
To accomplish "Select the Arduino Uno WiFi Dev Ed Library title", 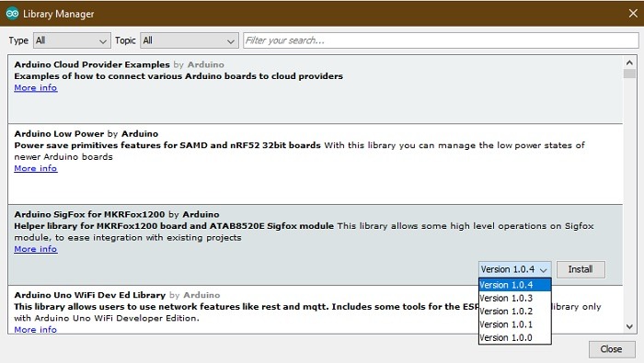I will click(x=90, y=295).
